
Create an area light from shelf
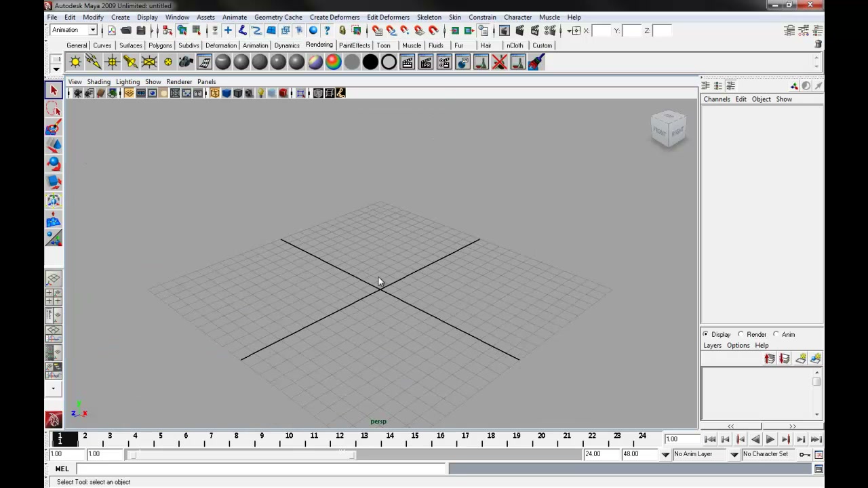tap(149, 62)
